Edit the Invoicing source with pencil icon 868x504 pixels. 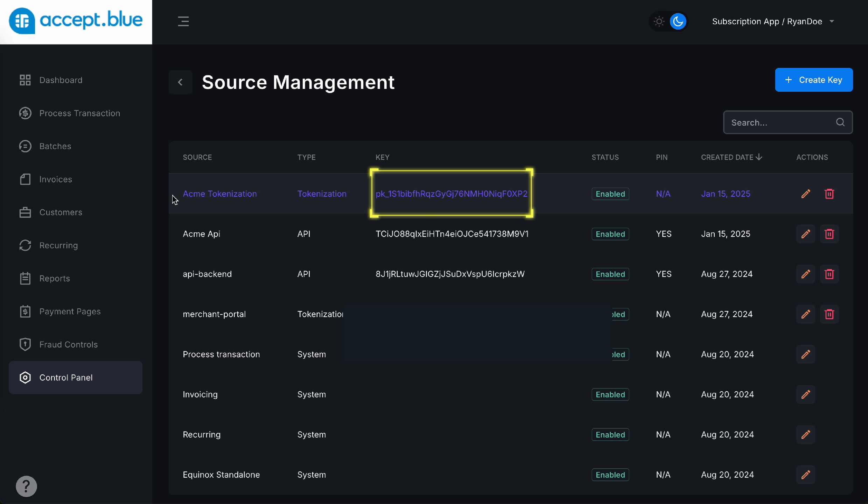tap(805, 394)
